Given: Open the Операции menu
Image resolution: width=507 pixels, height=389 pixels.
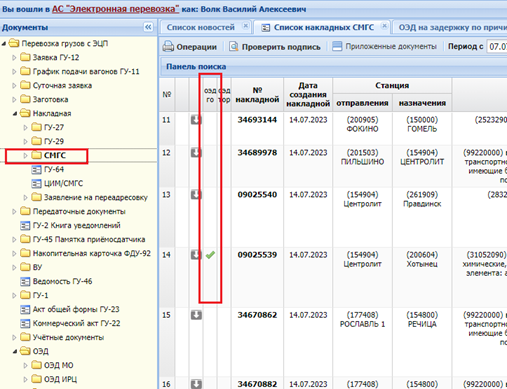Looking at the screenshot, I should 190,47.
